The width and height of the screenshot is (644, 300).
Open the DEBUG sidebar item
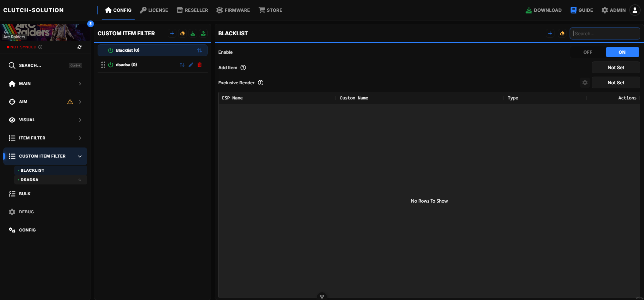click(45, 212)
